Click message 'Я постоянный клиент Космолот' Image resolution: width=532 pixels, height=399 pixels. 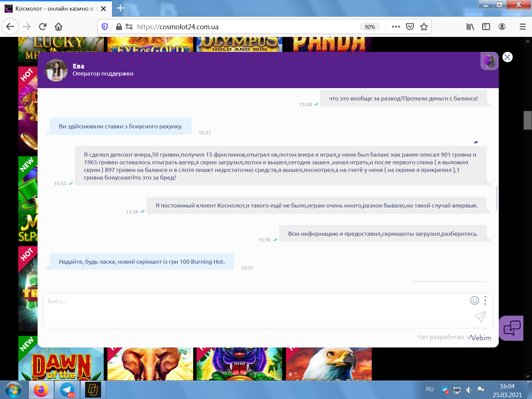317,205
